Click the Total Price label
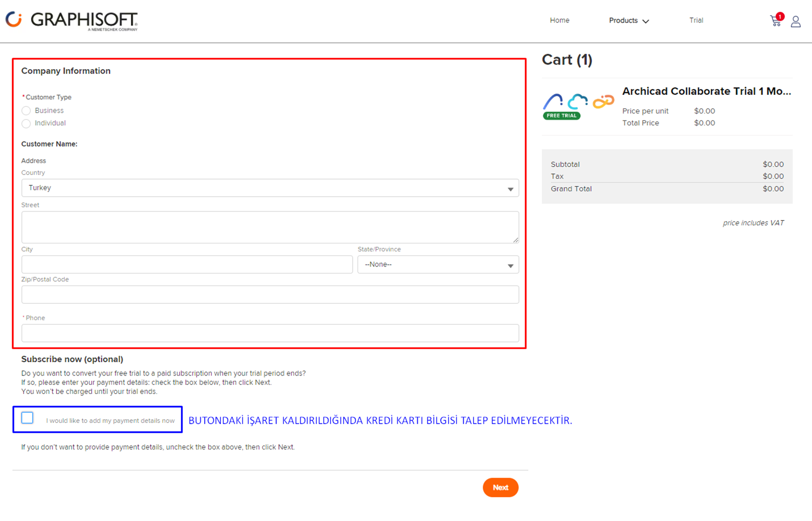 [640, 123]
